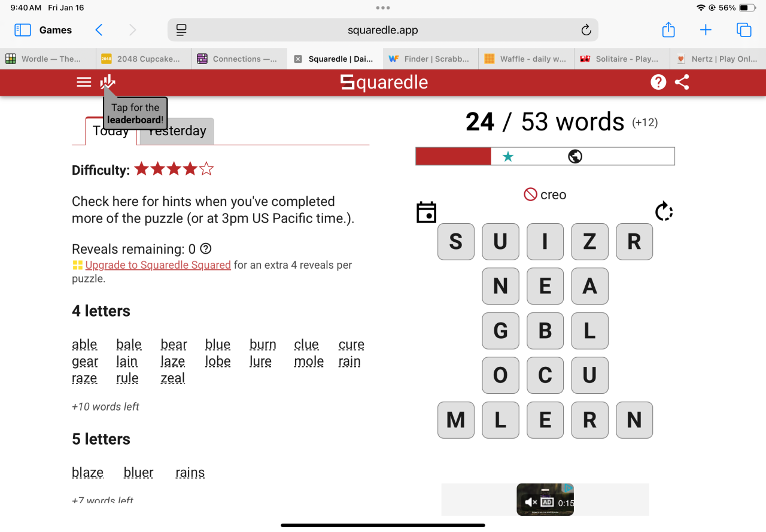
Task: Tap the difficulty star rating
Action: click(174, 169)
